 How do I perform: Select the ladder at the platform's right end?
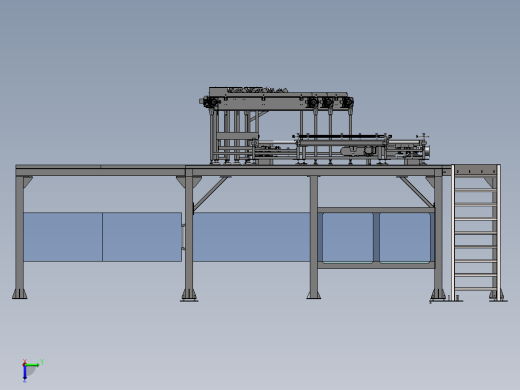[476, 233]
